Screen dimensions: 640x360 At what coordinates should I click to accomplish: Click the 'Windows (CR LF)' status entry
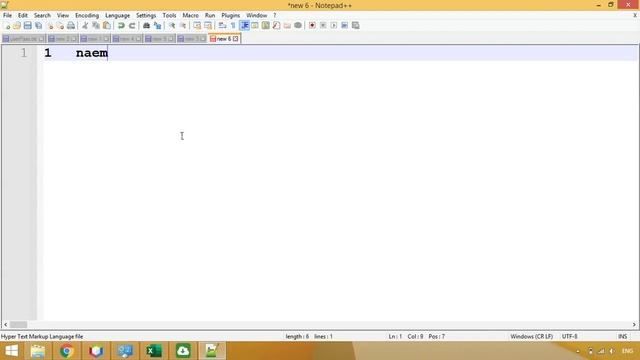[531, 336]
